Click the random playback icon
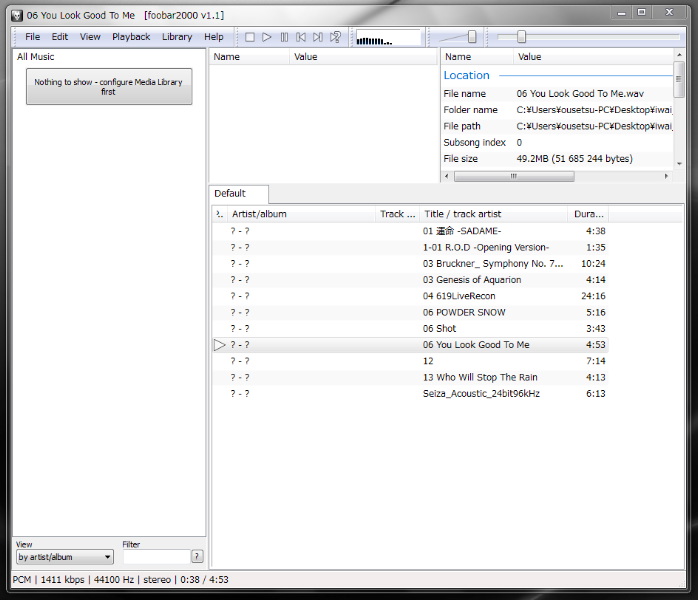The image size is (698, 600). pyautogui.click(x=336, y=37)
